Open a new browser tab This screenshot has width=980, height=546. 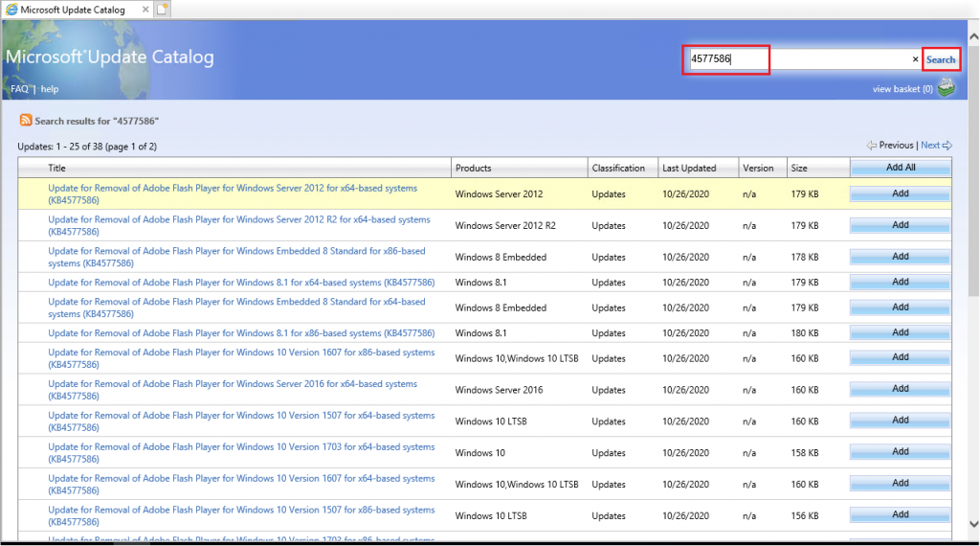coord(162,9)
